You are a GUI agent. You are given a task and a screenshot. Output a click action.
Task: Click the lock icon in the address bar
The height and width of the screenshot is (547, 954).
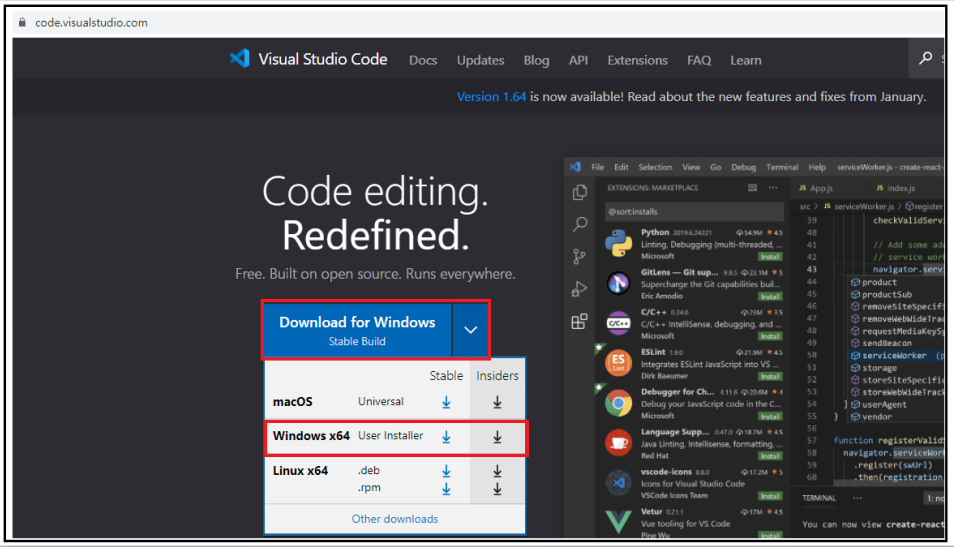[x=22, y=23]
